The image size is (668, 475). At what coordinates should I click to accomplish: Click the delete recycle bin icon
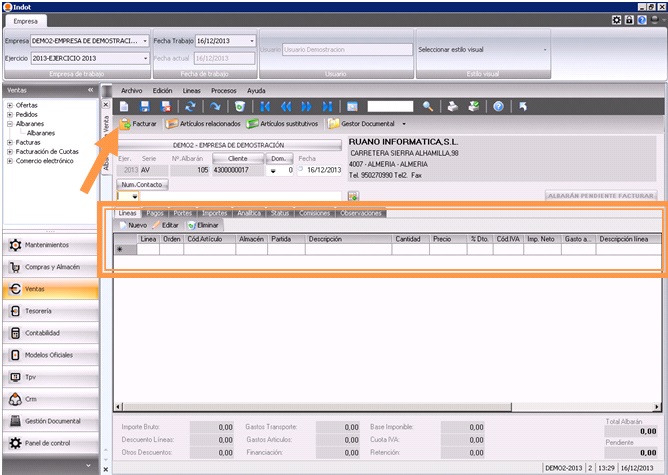(x=239, y=106)
